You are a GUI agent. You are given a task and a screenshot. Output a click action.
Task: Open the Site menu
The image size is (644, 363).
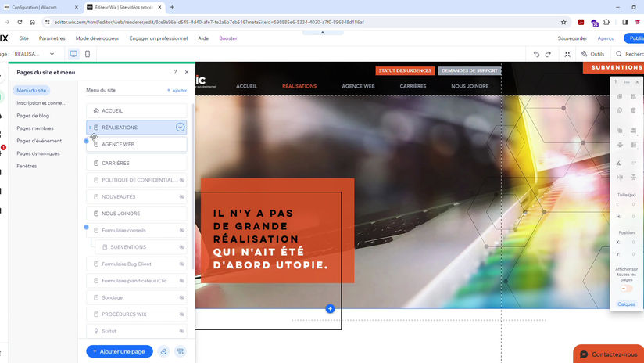23,38
